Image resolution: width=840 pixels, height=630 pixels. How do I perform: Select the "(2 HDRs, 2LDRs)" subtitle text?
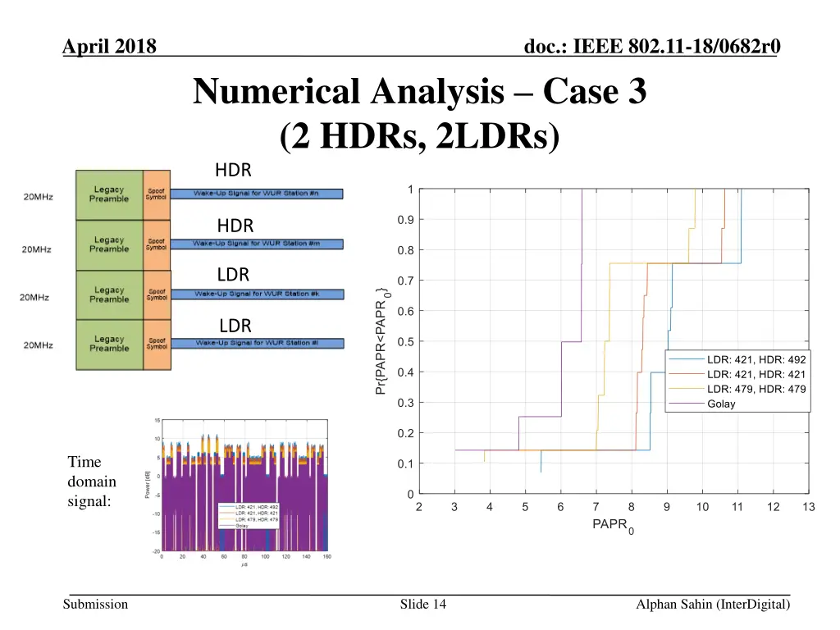(x=419, y=135)
